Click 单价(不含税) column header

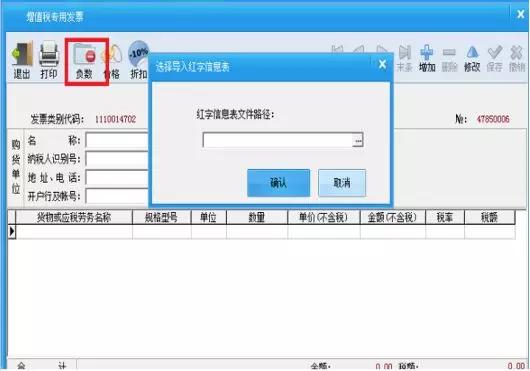point(324,217)
